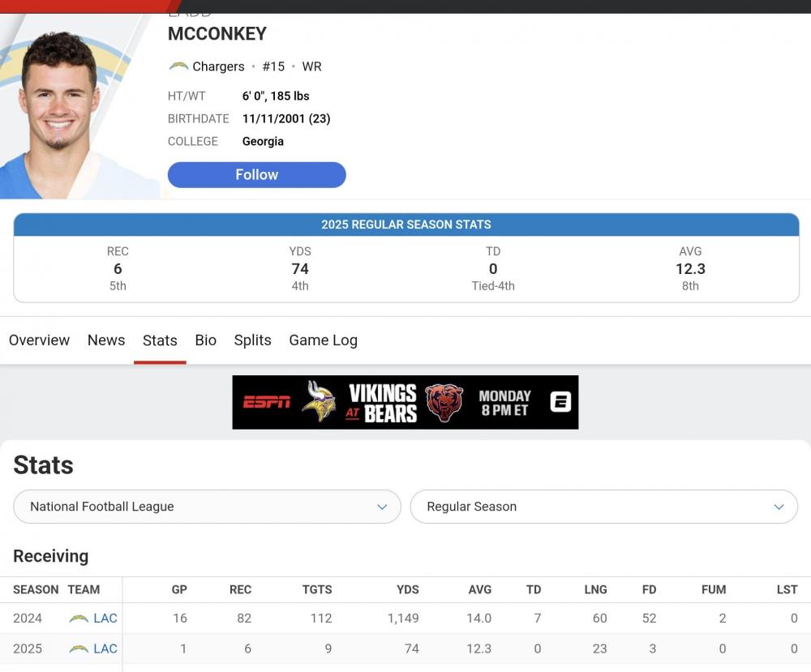Click the Vikings logo in banner
The width and height of the screenshot is (811, 672).
pyautogui.click(x=319, y=401)
